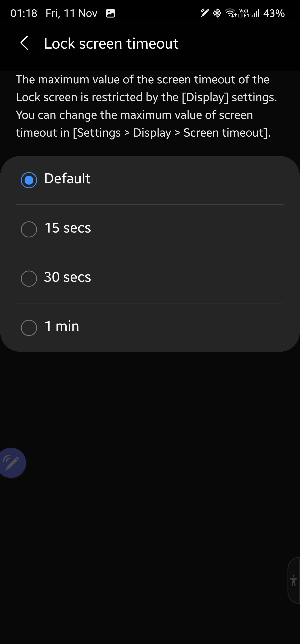Tap the "Lock screen timeout" page title
300x644 pixels.
[x=111, y=44]
